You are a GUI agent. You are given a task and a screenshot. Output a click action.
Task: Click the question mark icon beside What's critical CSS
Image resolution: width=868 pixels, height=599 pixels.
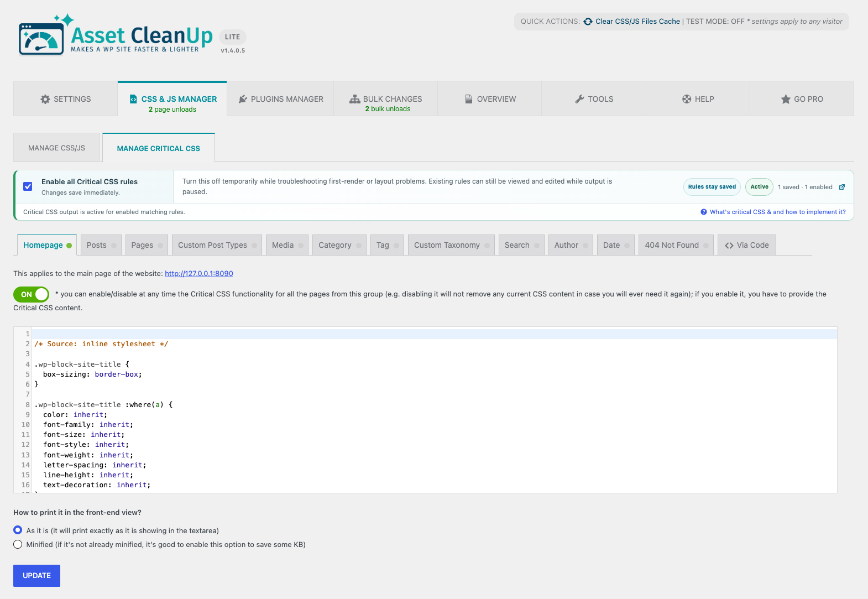click(x=704, y=212)
